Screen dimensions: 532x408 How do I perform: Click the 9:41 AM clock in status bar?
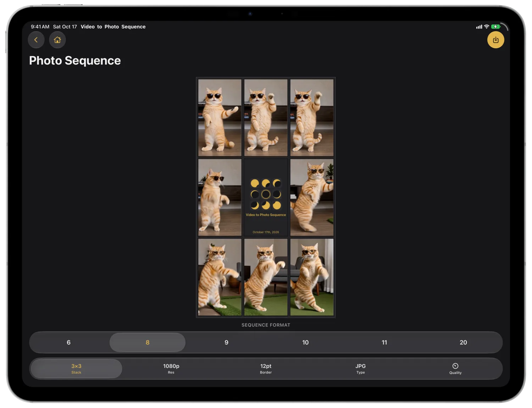tap(40, 27)
